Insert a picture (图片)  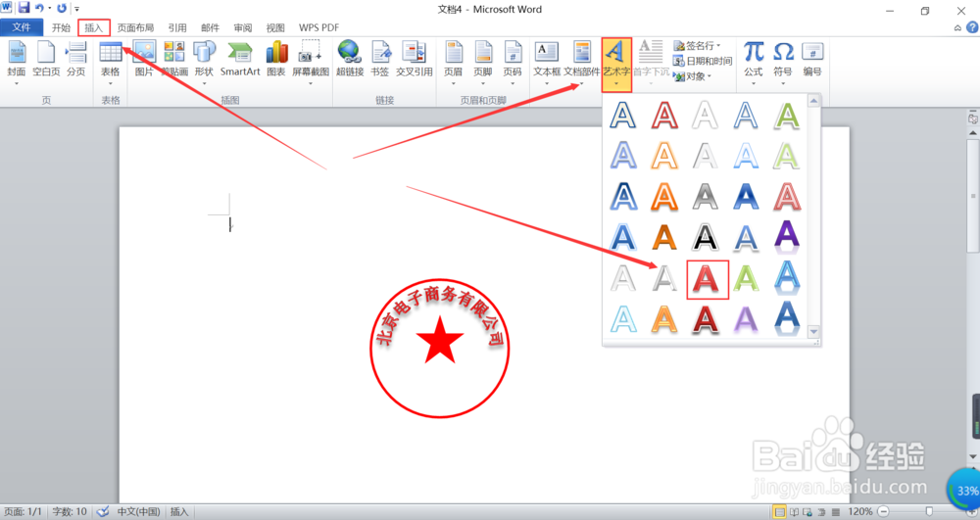pyautogui.click(x=144, y=61)
